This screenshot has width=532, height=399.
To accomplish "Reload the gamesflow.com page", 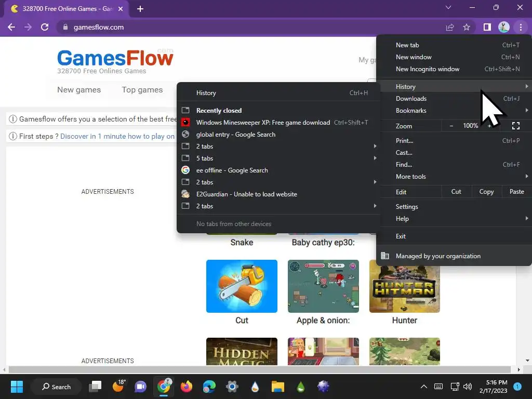I will 45,27.
